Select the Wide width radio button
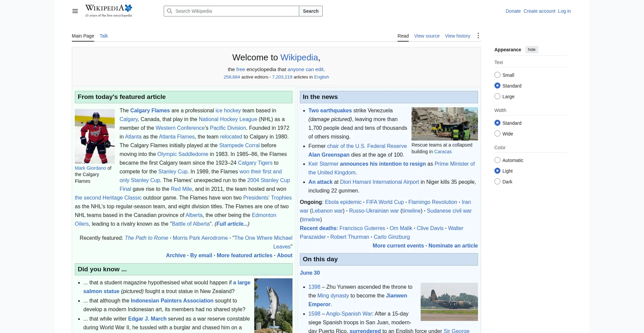The width and height of the screenshot is (644, 333). [x=497, y=133]
